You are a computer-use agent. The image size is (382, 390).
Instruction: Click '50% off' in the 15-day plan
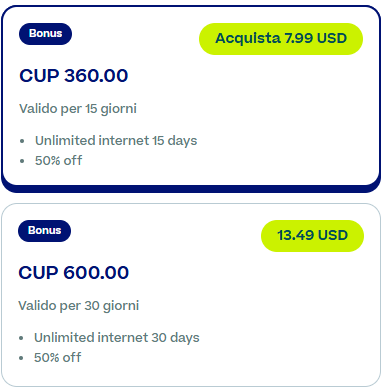coord(58,161)
